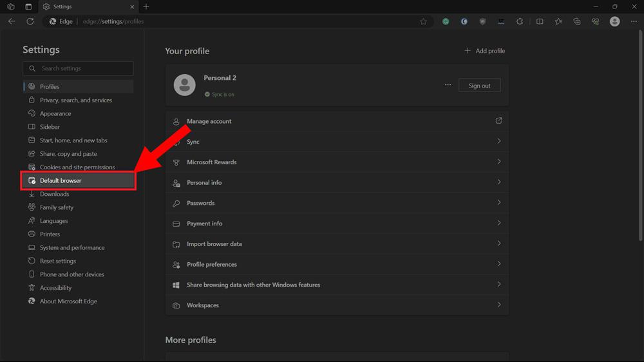The image size is (644, 362).
Task: Expand Microsoft Rewards chevron
Action: click(x=499, y=162)
